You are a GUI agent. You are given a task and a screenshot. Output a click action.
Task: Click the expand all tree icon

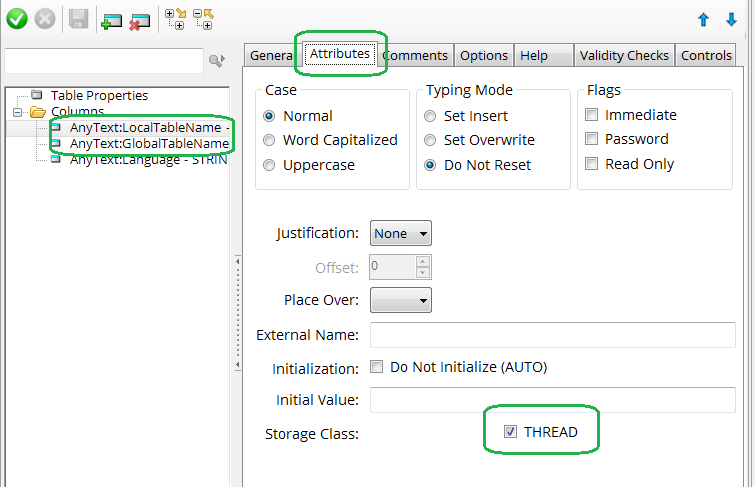[175, 18]
